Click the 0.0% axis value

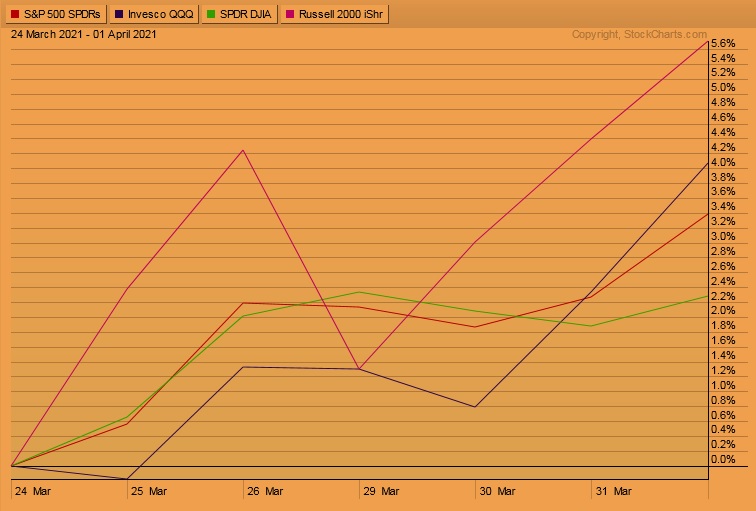(x=723, y=459)
